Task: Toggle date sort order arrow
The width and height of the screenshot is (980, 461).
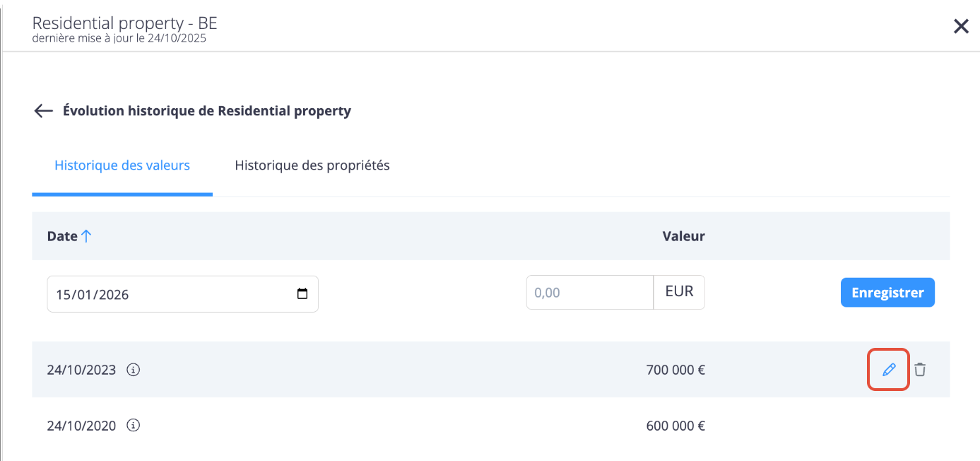Action: click(86, 236)
